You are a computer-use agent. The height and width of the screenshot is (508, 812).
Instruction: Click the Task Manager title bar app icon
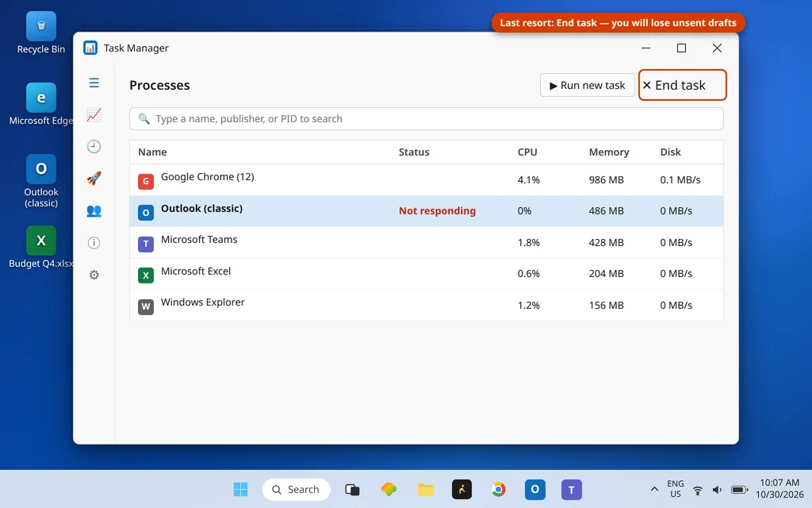pos(90,48)
